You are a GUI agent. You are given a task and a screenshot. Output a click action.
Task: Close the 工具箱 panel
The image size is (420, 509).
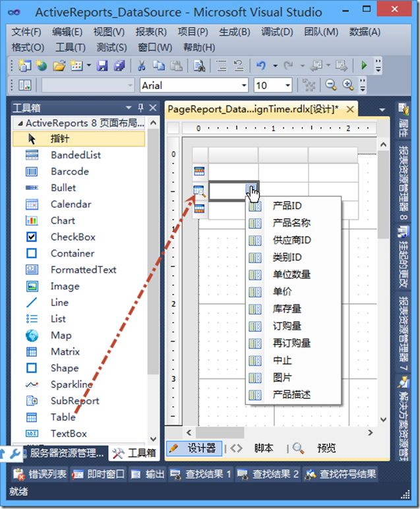click(x=153, y=107)
